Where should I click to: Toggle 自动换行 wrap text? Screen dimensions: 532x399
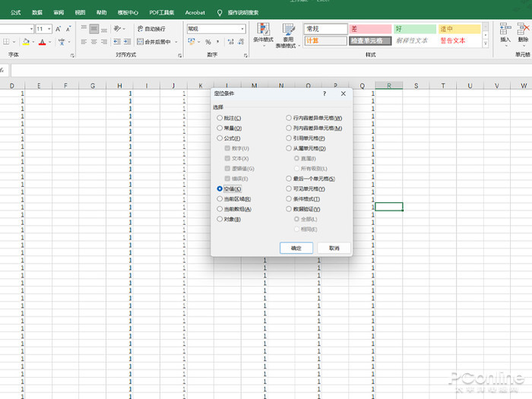[151, 29]
